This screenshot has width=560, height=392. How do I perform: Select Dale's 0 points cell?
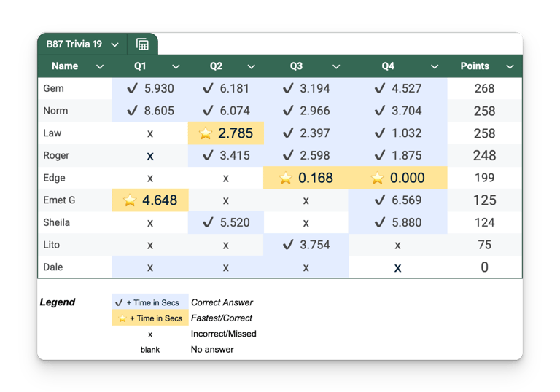coord(484,267)
